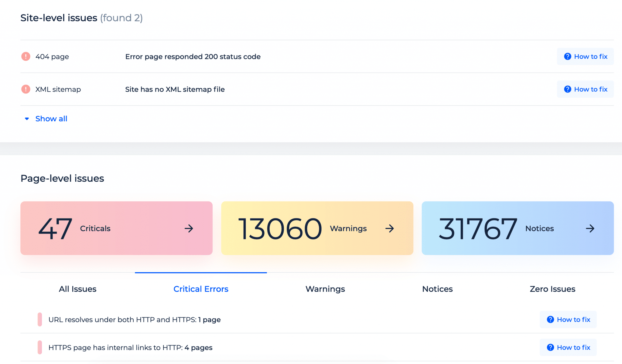Expand site-level issues with Show all
The width and height of the screenshot is (622, 364).
tap(51, 119)
